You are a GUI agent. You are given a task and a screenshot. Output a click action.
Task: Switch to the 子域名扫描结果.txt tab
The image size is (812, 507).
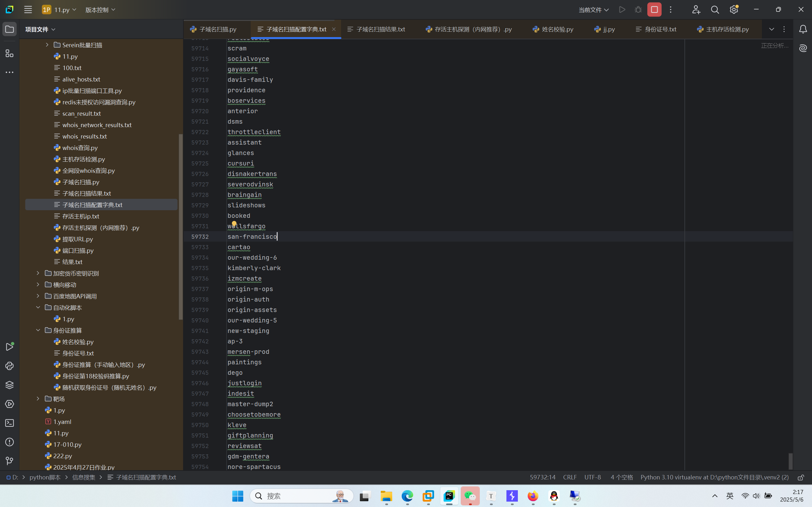380,29
